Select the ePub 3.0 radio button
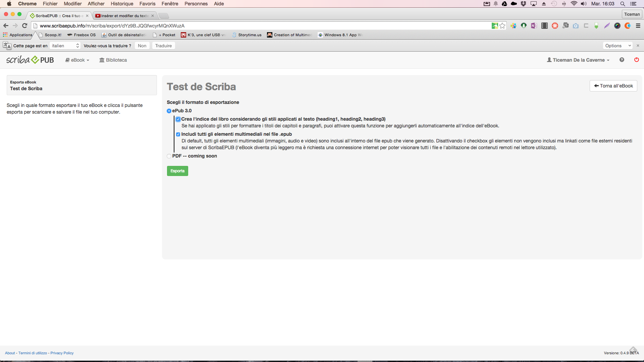This screenshot has height=362, width=644. 169,111
